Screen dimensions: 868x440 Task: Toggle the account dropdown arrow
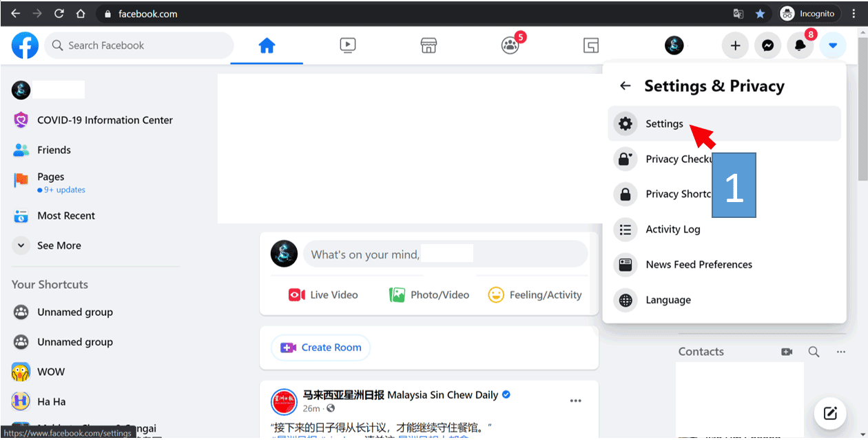pyautogui.click(x=833, y=46)
